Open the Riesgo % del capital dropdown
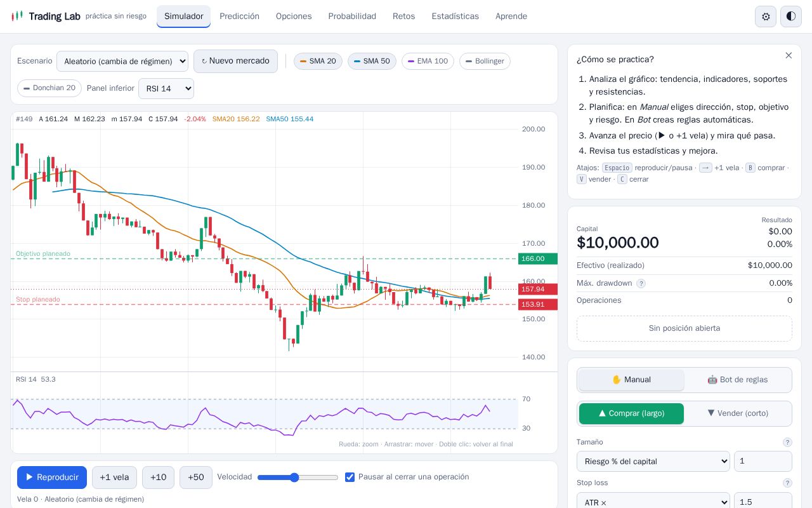The height and width of the screenshot is (508, 812). click(653, 462)
